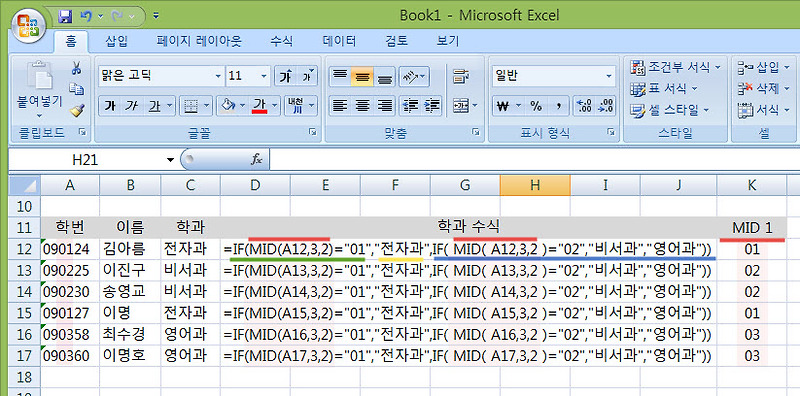Toggle italic 가 formatting
Screen dimensions: 800x396
131,106
